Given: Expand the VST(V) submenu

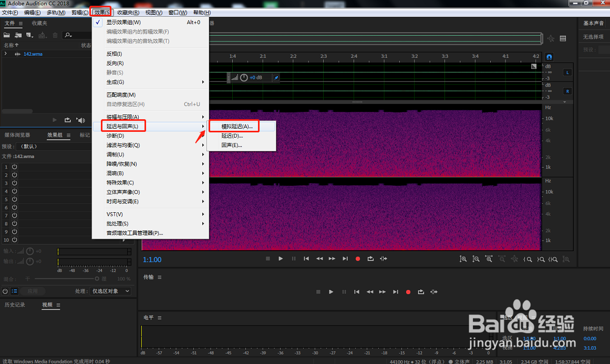Looking at the screenshot, I should [150, 214].
